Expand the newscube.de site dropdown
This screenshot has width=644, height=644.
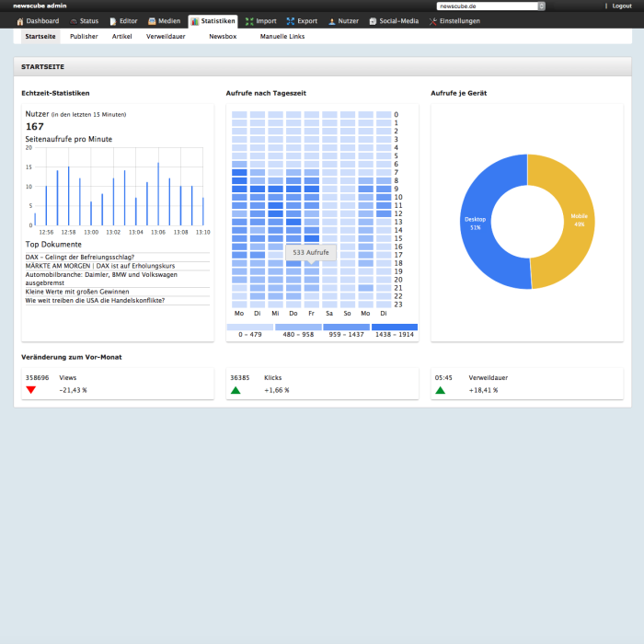(x=490, y=6)
